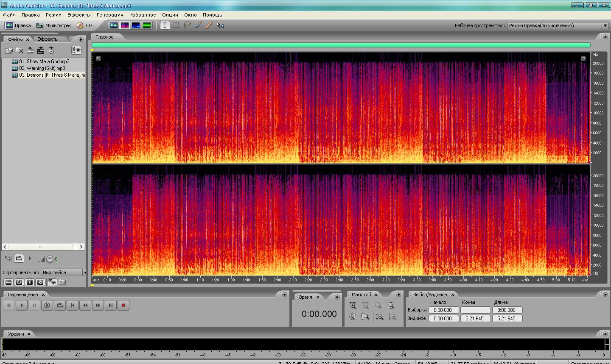Select 02. Warning (Skit).mp3
Screen dimensions: 611x364
[x=42, y=68]
